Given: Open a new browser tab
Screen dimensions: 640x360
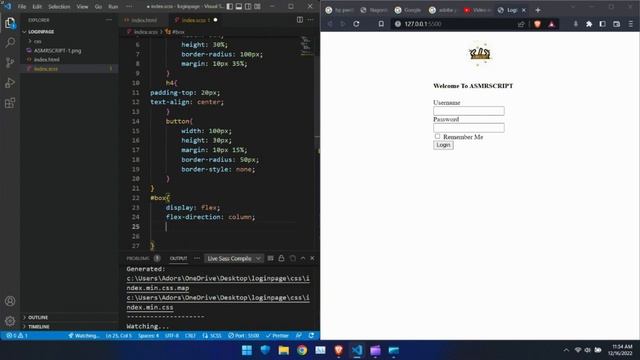Looking at the screenshot, I should (538, 10).
